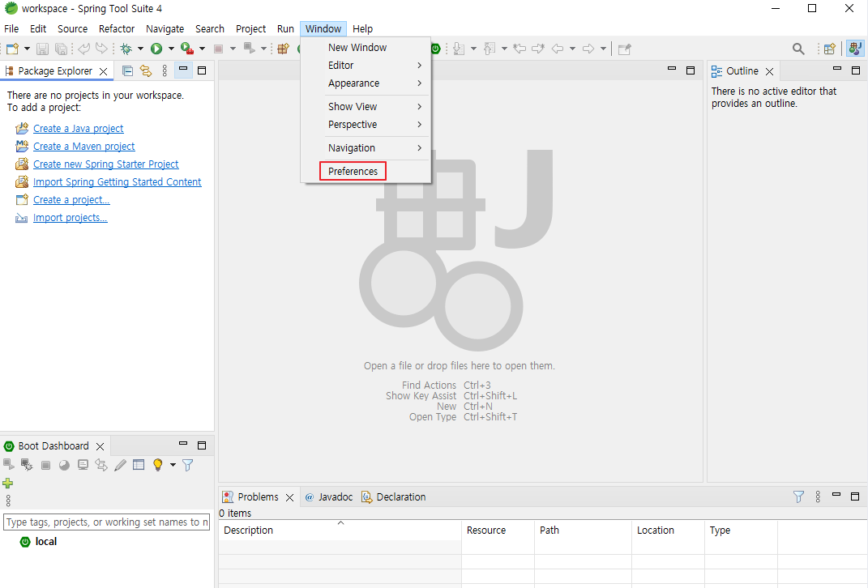
Task: Open the Help menu
Action: click(x=362, y=29)
